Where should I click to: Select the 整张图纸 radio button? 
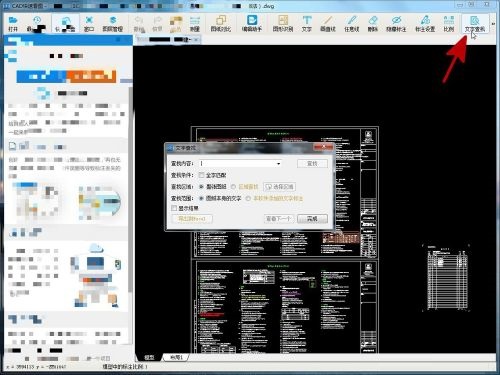(x=201, y=187)
